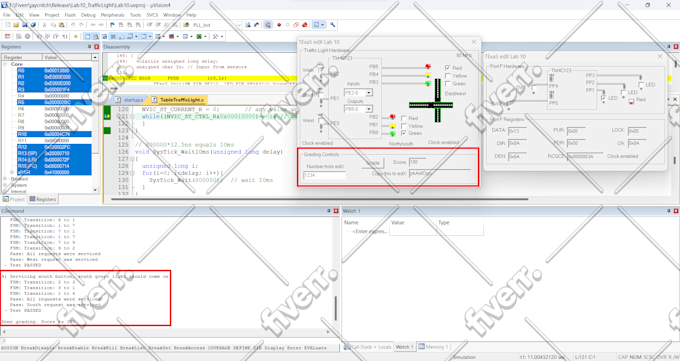
Task: Collapse the Core register tree node
Action: click(5, 64)
